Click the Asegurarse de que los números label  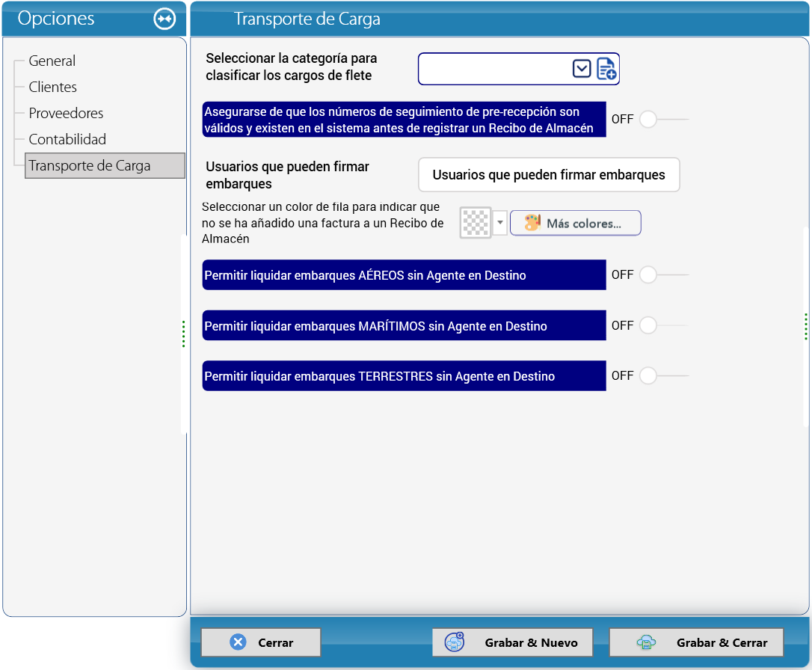pos(404,120)
